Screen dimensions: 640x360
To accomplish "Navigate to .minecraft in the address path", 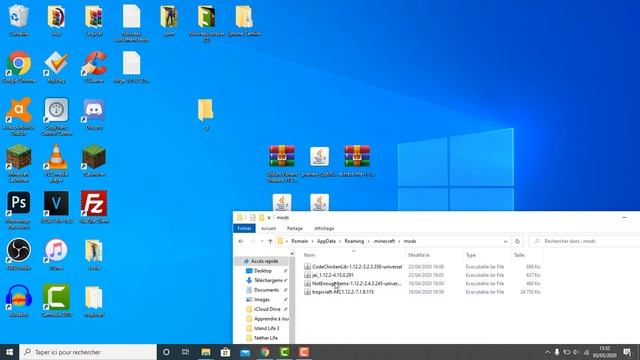I will 384,241.
